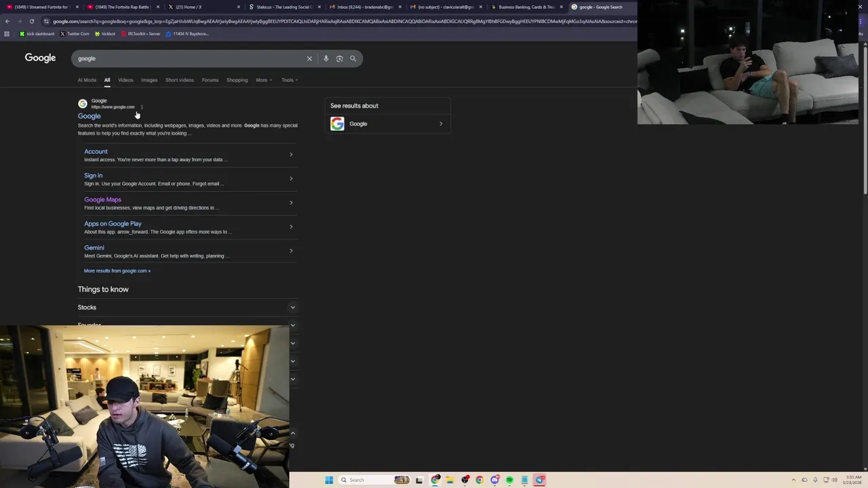This screenshot has height=488, width=868.
Task: Go back with the browser back arrow
Action: [x=7, y=21]
